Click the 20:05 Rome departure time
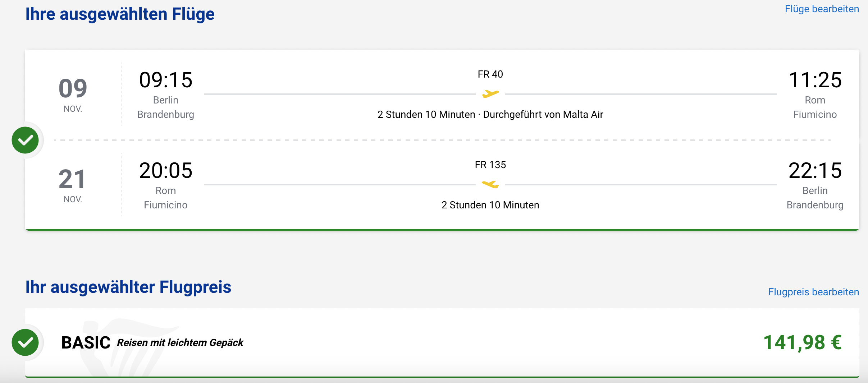 166,170
